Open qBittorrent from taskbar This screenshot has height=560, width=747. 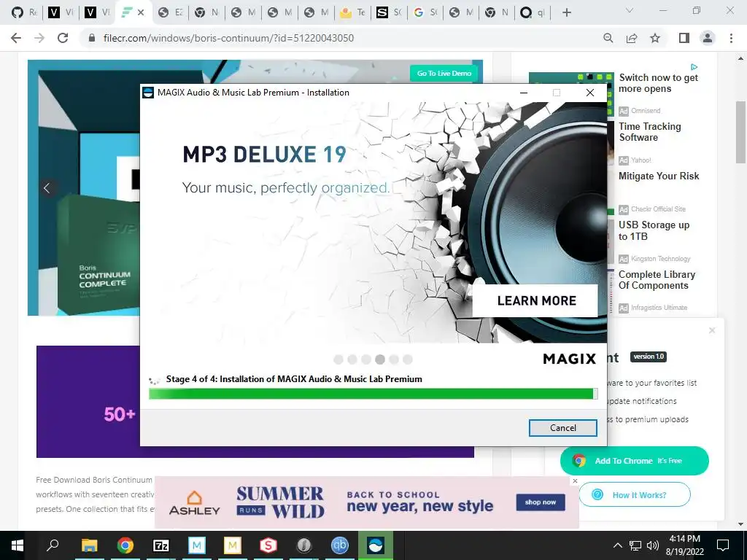[x=340, y=545]
